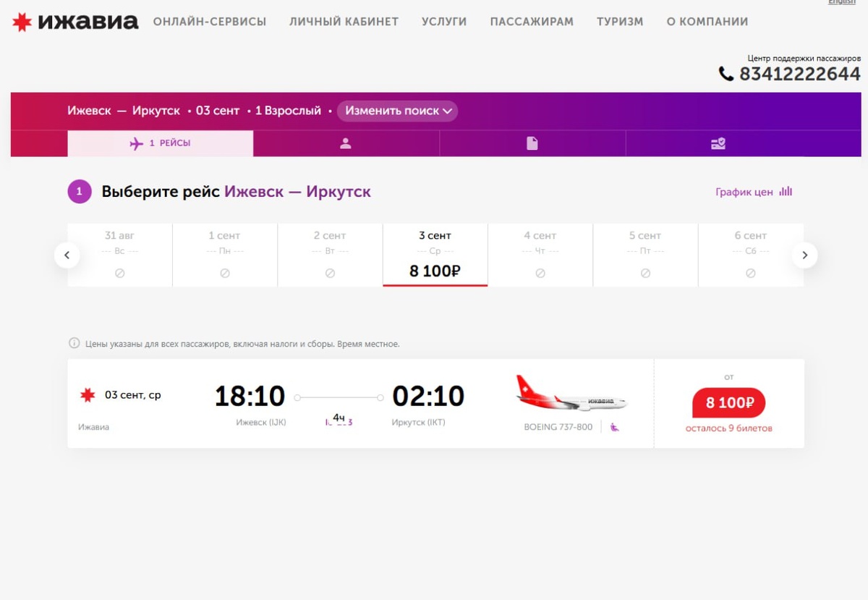Image resolution: width=868 pixels, height=600 pixels.
Task: Show earlier dates with left arrow
Action: click(x=67, y=255)
